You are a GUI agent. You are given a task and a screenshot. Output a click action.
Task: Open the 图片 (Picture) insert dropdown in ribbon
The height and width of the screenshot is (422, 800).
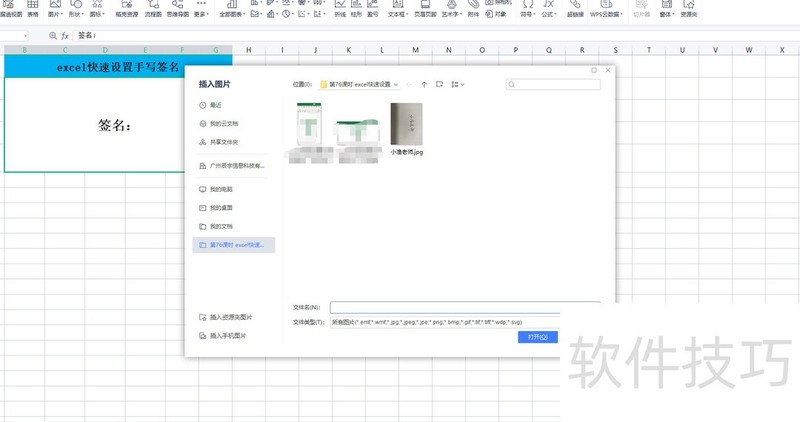pyautogui.click(x=56, y=8)
